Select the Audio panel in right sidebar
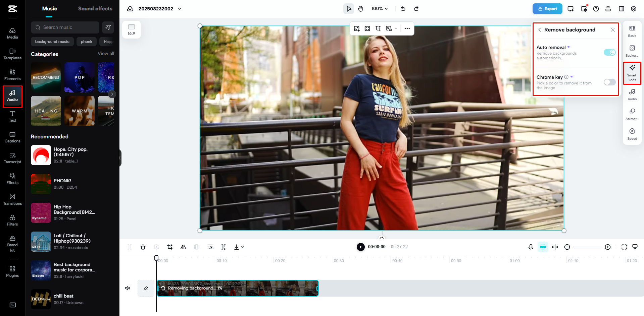The image size is (644, 316). [x=632, y=94]
